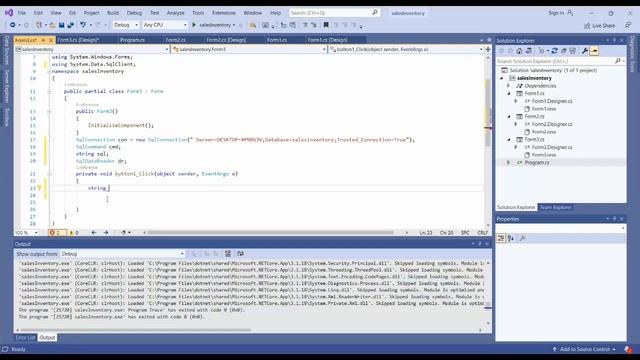Screen dimensions: 640x360
Task: Click the Undo arrow icon
Action: 83,25
